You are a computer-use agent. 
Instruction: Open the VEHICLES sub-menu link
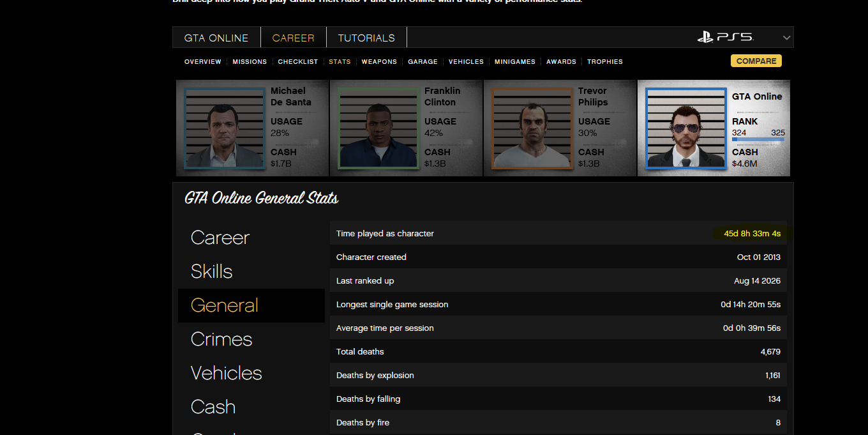click(466, 62)
